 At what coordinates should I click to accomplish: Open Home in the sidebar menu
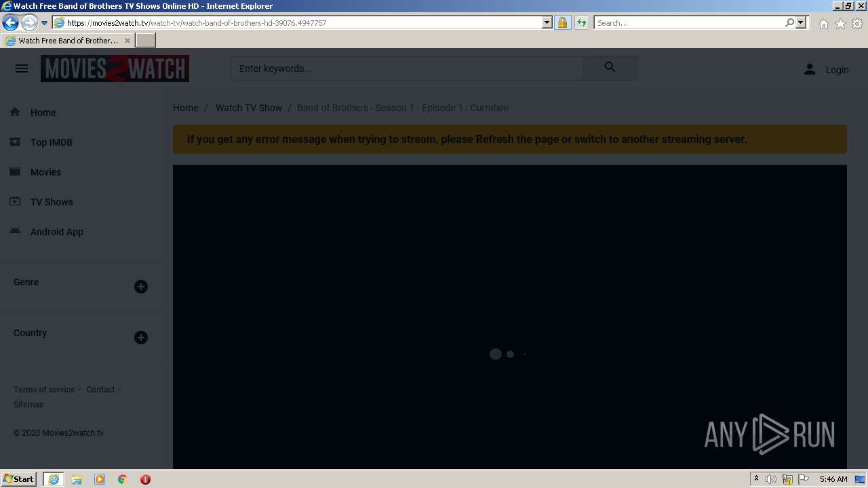[43, 113]
